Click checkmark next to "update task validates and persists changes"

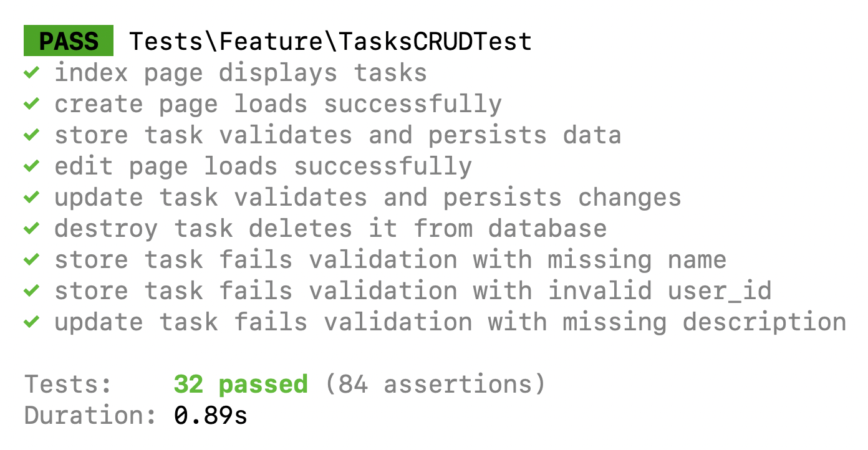pyautogui.click(x=32, y=198)
